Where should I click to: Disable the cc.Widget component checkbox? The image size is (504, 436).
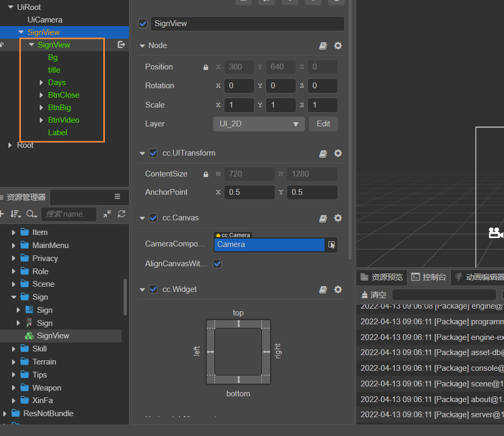(153, 289)
